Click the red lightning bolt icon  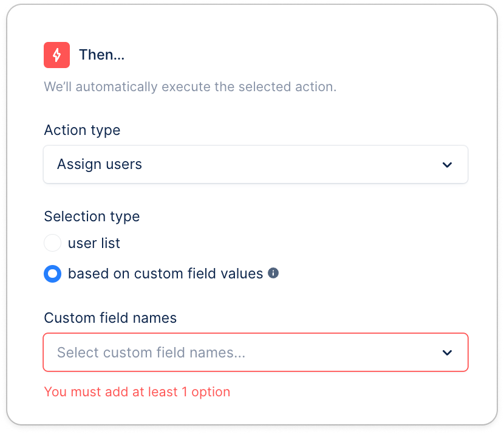point(56,55)
